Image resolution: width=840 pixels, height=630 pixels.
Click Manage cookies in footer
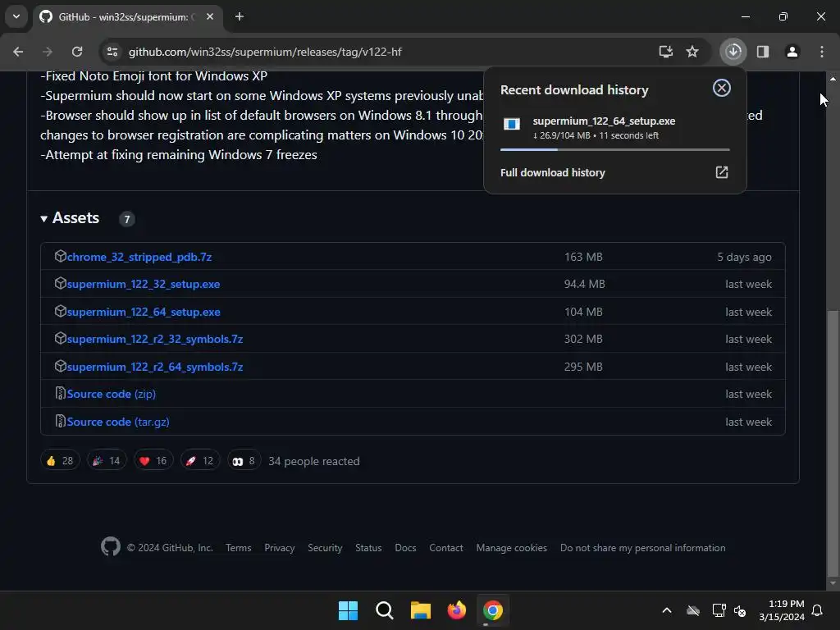pos(512,547)
